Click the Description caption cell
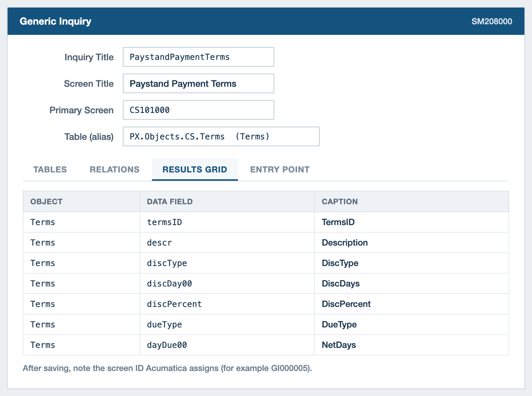 412,243
